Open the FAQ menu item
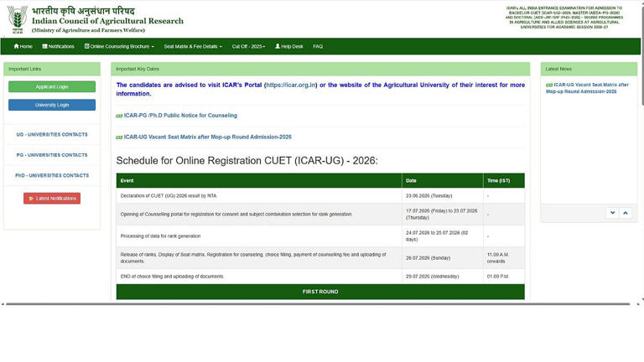The width and height of the screenshot is (644, 362). point(318,46)
